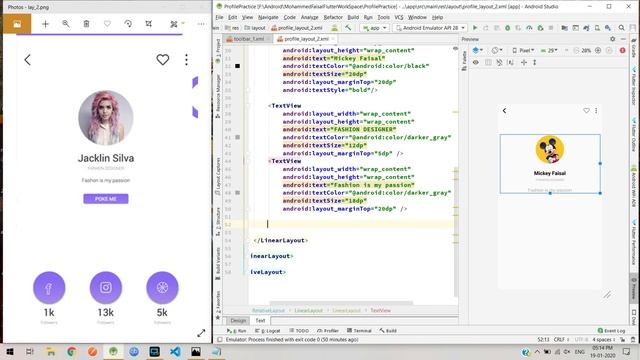Open the design surface layers dropdown in Preview

click(x=478, y=50)
